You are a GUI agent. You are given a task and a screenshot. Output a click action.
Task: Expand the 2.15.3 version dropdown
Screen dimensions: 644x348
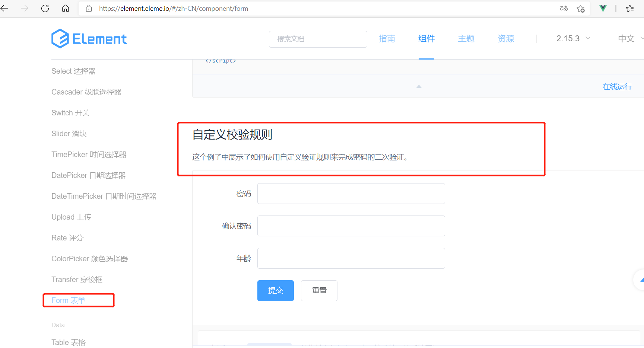tap(573, 39)
